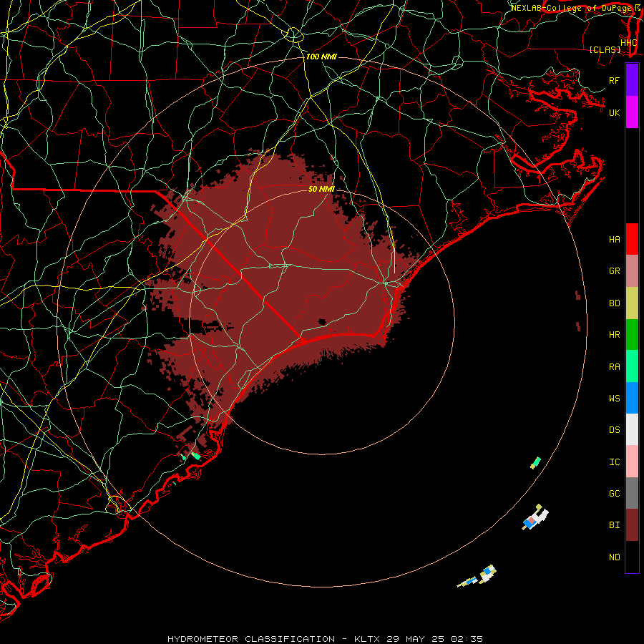Click the 100 NMI range ring label

pyautogui.click(x=321, y=57)
